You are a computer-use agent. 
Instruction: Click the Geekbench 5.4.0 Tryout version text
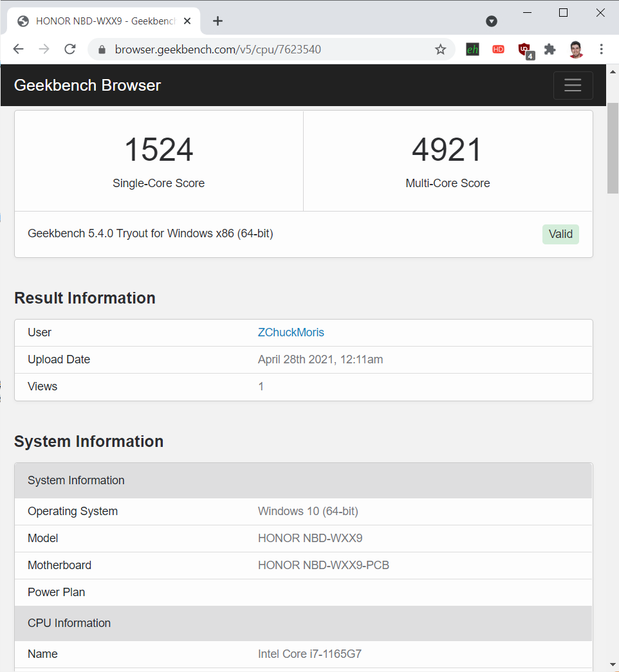tap(151, 233)
